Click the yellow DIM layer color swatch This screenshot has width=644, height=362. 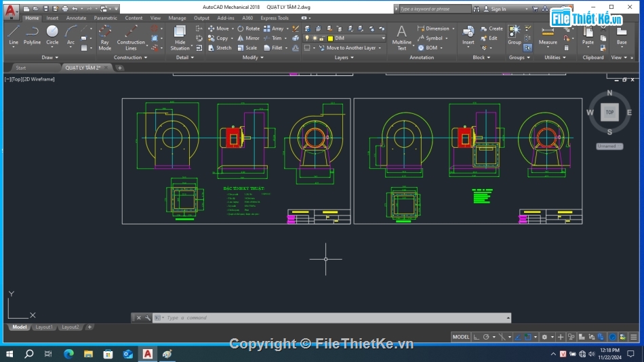330,38
